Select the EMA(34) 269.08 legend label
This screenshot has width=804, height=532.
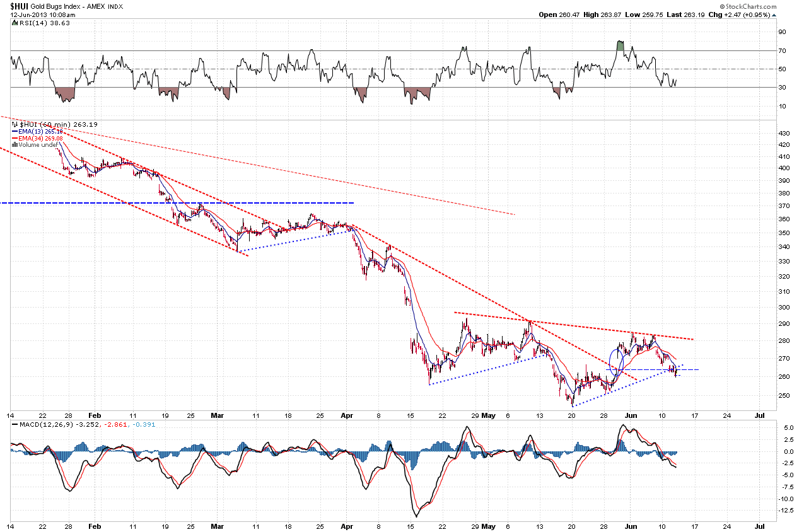click(38, 138)
